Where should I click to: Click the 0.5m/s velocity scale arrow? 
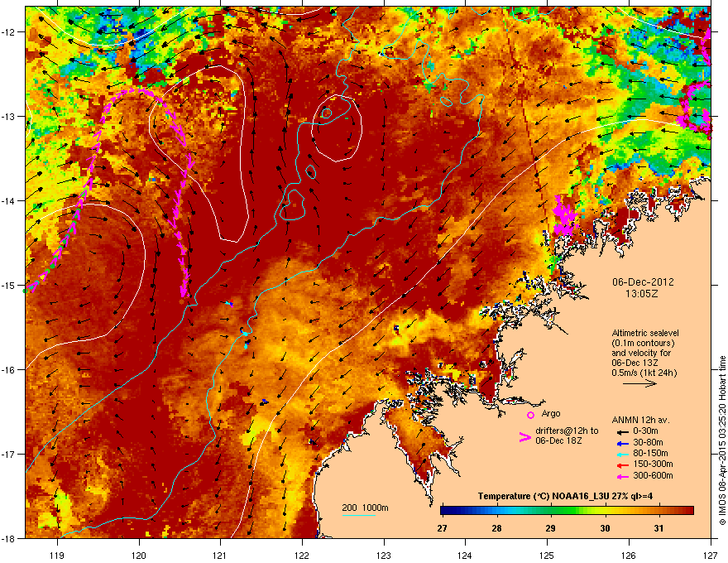pos(639,383)
